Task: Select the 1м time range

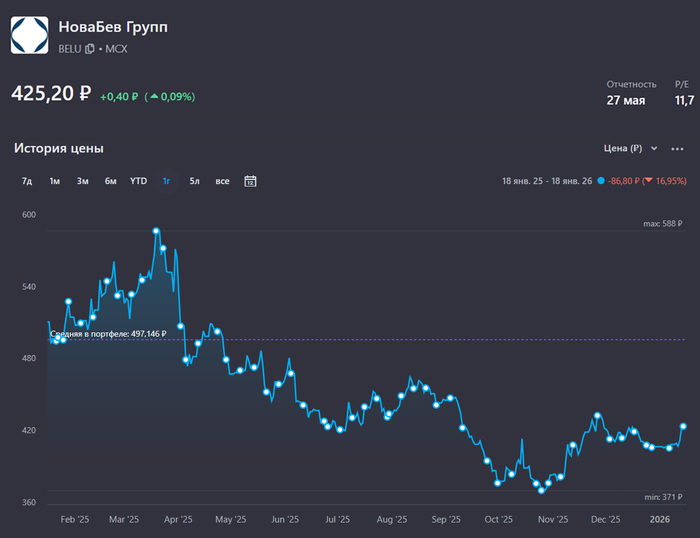Action: click(x=55, y=181)
